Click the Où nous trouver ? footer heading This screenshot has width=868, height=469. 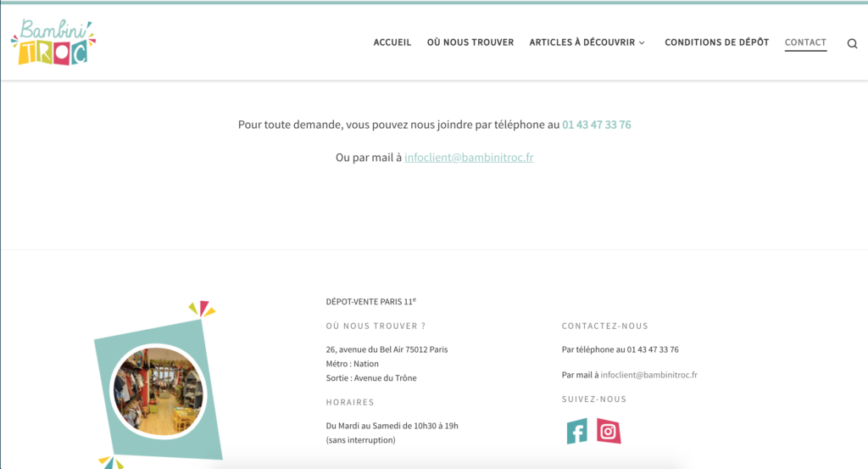click(376, 326)
